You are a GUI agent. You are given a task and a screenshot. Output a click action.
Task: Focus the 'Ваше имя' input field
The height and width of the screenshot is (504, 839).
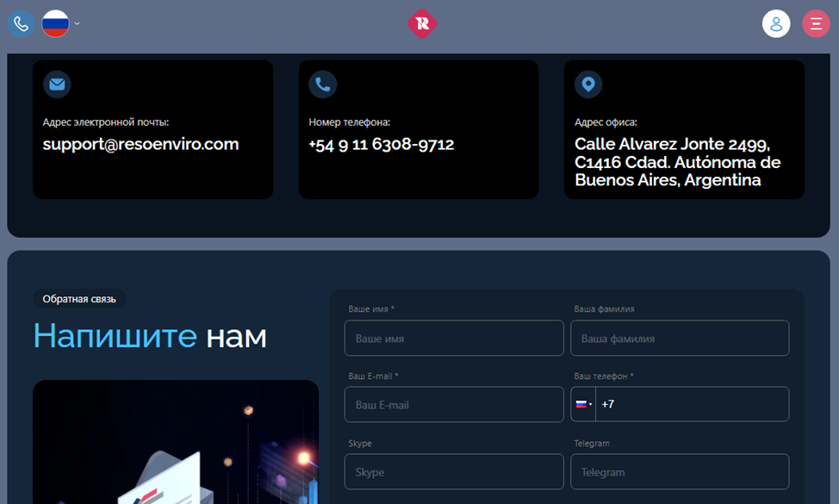click(x=454, y=338)
